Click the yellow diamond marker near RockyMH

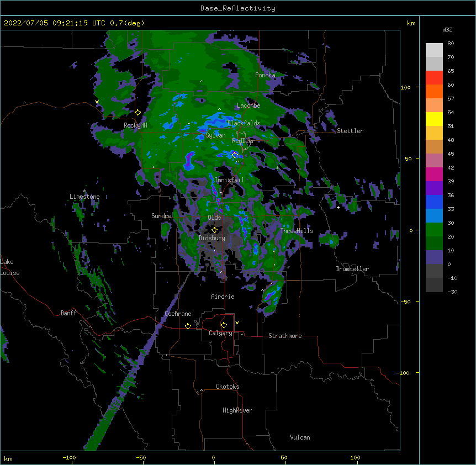pyautogui.click(x=137, y=113)
